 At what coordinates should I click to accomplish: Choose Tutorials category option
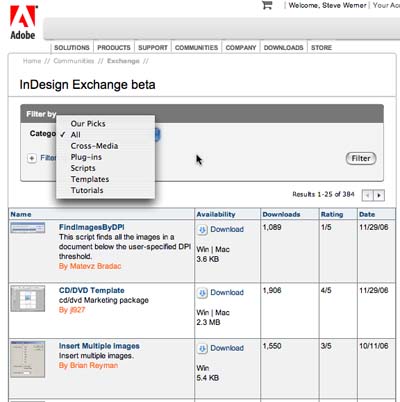tap(87, 190)
